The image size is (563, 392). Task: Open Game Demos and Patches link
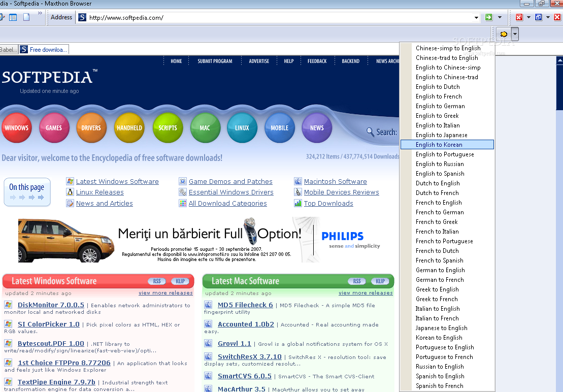click(230, 182)
